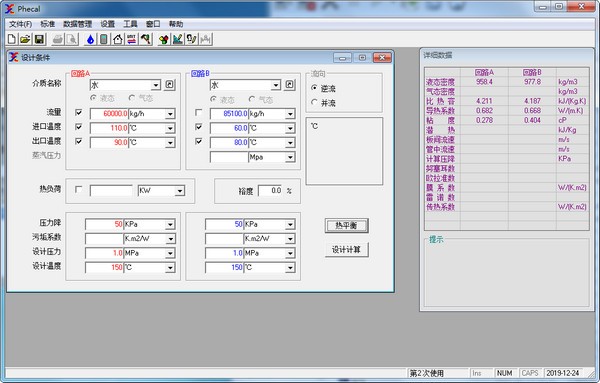Click the 热平衡 button
The height and width of the screenshot is (383, 600).
(347, 225)
